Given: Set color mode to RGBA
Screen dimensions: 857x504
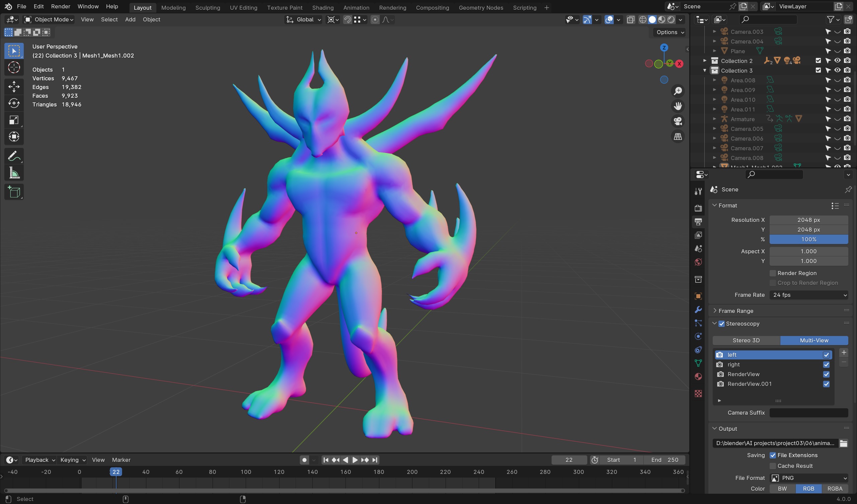Looking at the screenshot, I should point(835,489).
